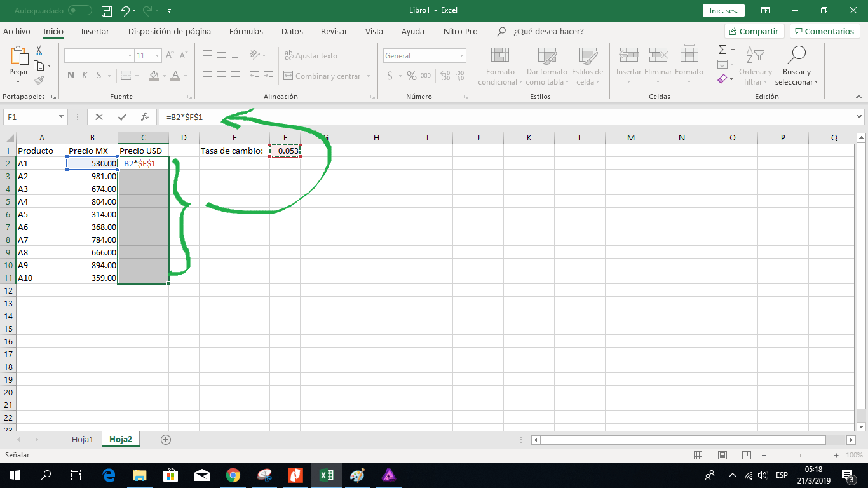Switch to the Vista ribbon tab

[374, 31]
